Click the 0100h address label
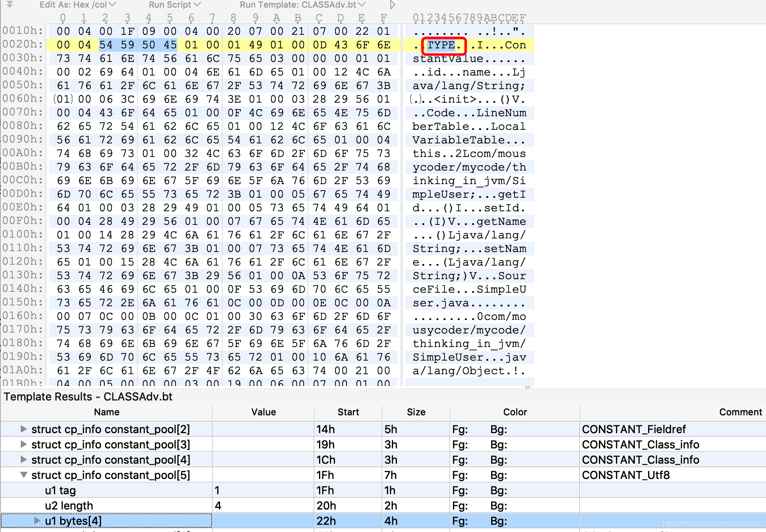This screenshot has width=766, height=532. coord(23,234)
